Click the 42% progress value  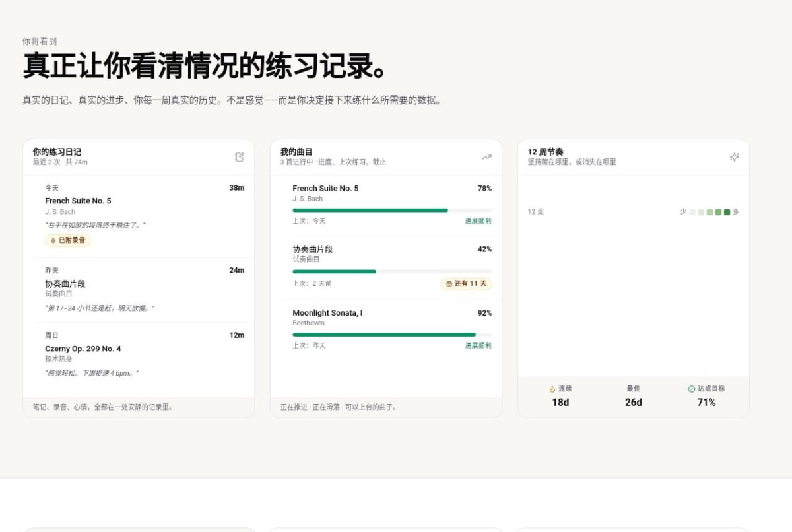484,249
